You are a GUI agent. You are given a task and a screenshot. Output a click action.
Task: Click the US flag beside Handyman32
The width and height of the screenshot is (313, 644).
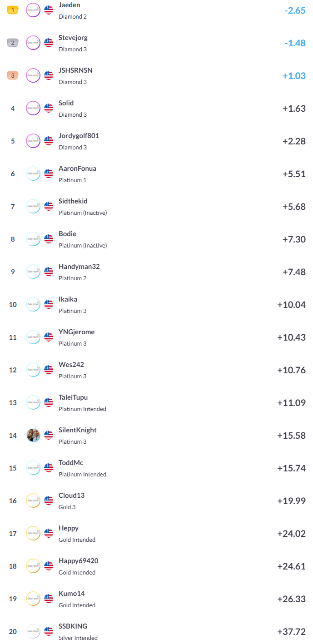click(49, 272)
